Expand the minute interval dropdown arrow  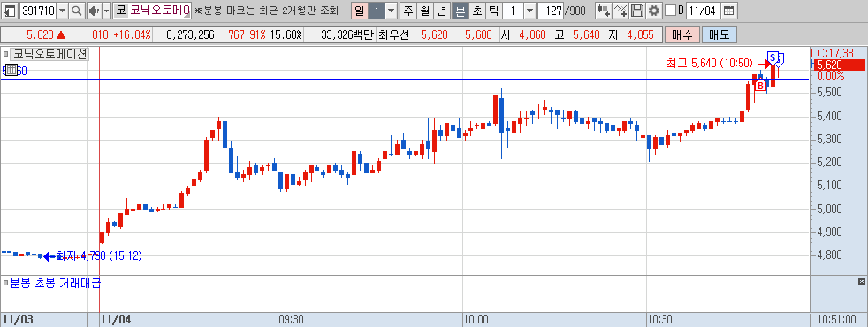click(x=529, y=11)
